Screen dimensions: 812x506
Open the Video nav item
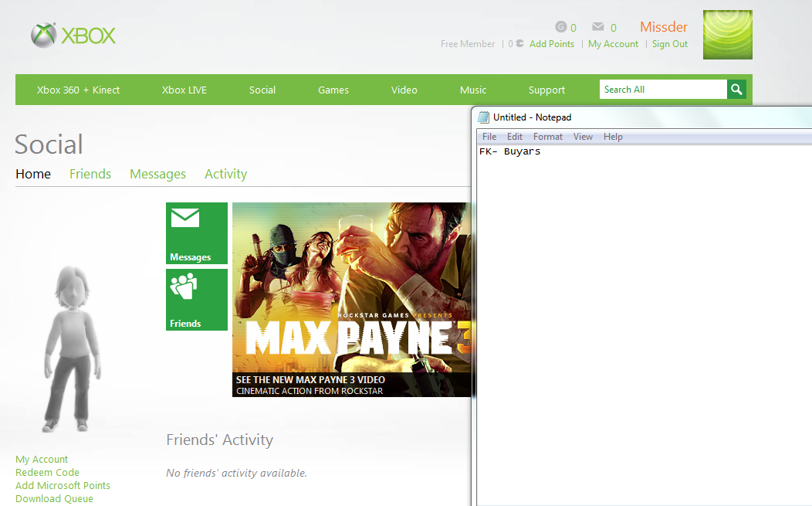(404, 90)
